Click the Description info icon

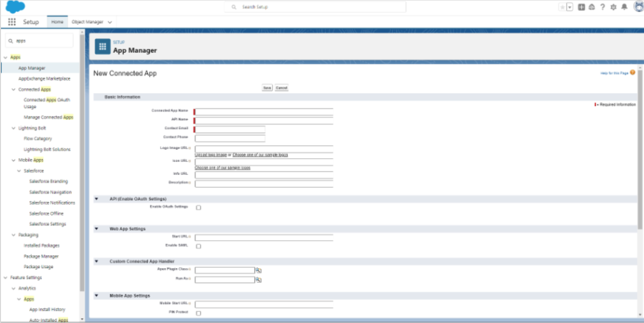pos(190,183)
